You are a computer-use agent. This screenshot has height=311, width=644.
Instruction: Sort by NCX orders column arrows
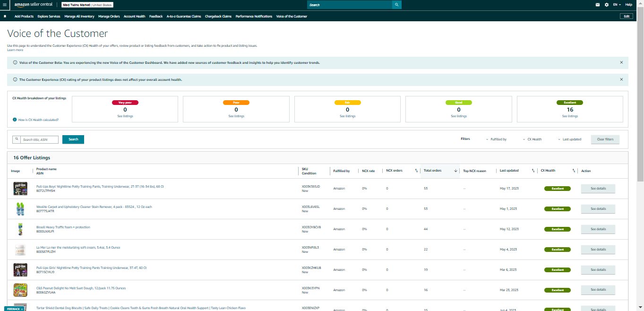click(x=416, y=171)
